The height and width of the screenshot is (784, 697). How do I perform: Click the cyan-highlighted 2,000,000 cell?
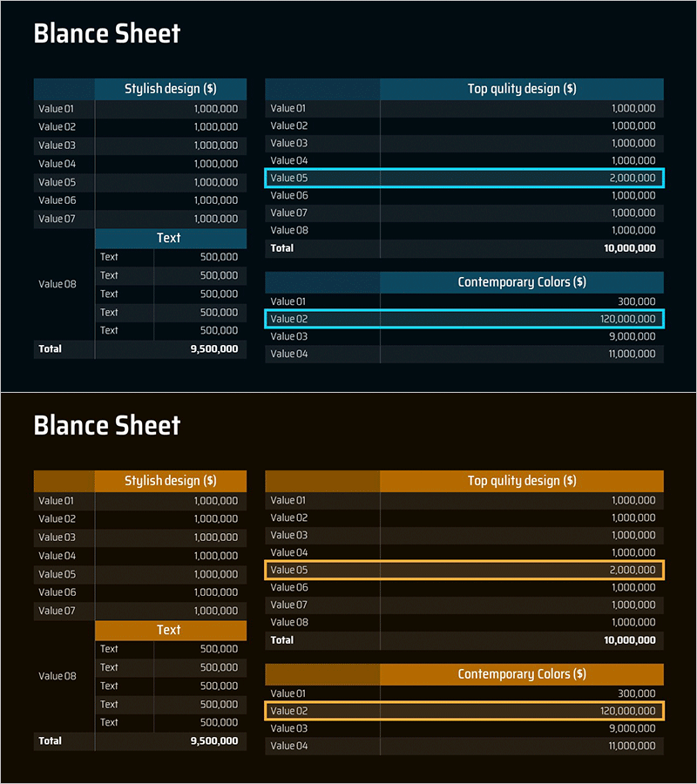(x=633, y=179)
